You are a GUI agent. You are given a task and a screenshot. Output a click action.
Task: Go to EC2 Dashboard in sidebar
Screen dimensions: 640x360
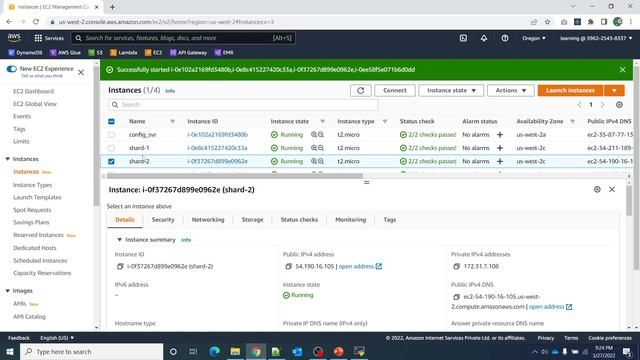point(33,91)
